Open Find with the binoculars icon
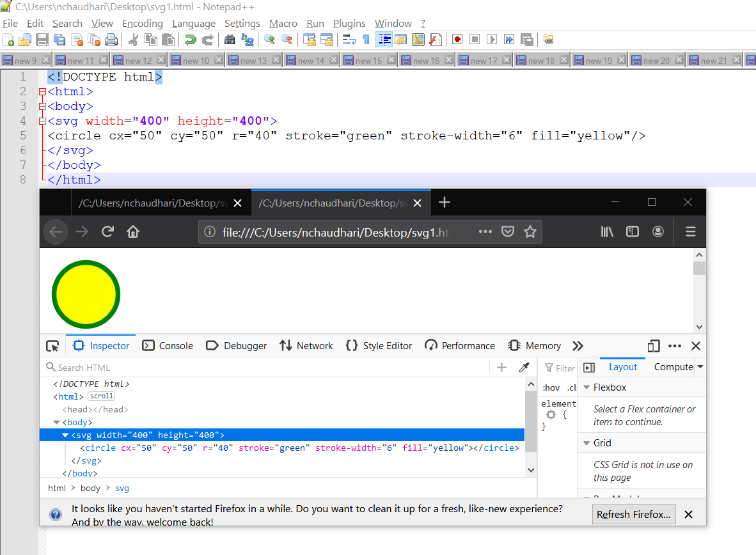Viewport: 756px width, 555px height. (x=230, y=40)
